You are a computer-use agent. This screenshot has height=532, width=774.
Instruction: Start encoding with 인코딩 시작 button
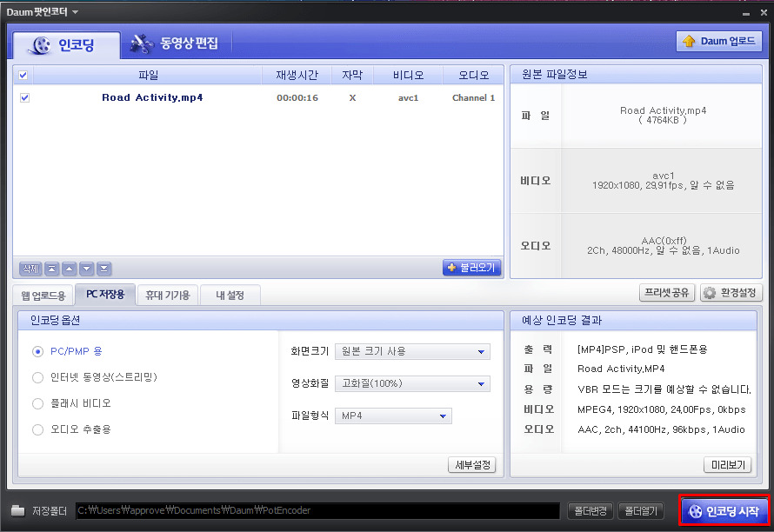tap(724, 511)
